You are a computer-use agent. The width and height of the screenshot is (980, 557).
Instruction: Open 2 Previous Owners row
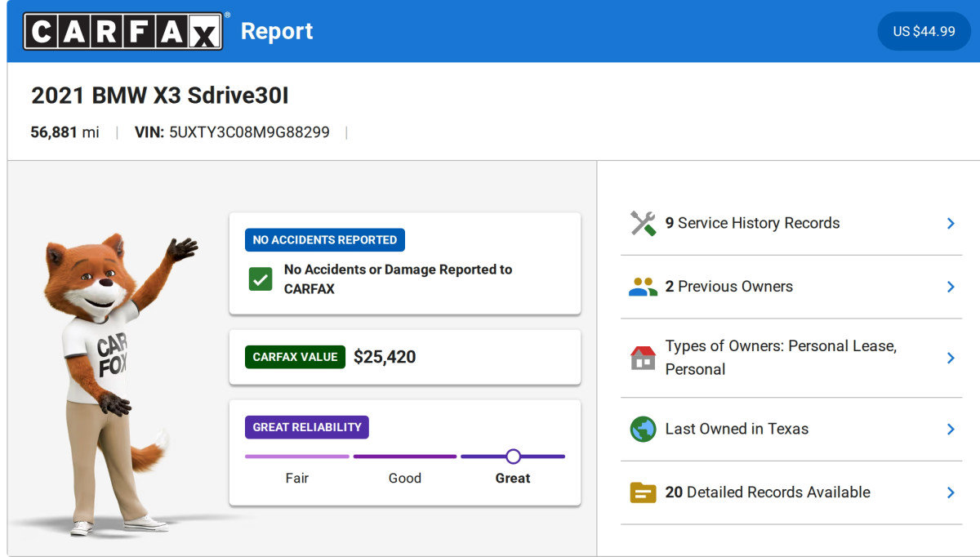(791, 287)
